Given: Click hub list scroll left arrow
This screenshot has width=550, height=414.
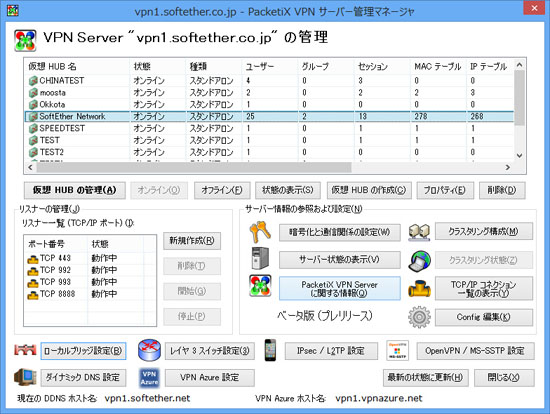Looking at the screenshot, I should pos(31,167).
